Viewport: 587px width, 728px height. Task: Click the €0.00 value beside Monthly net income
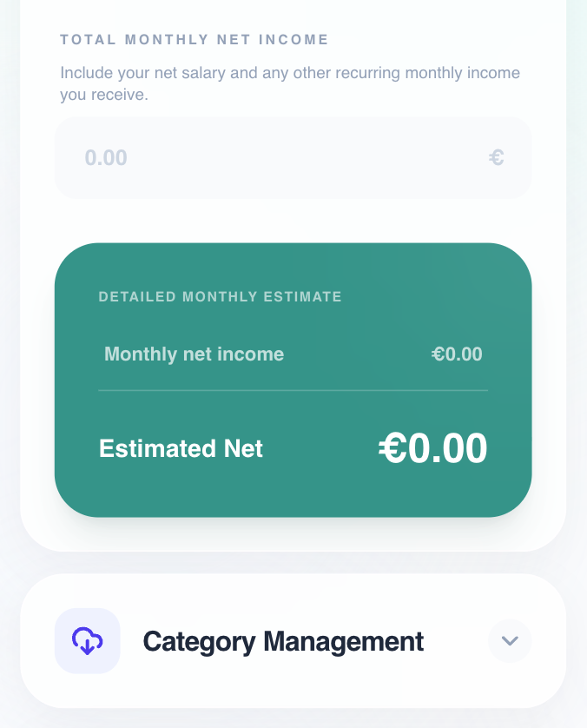pyautogui.click(x=457, y=354)
